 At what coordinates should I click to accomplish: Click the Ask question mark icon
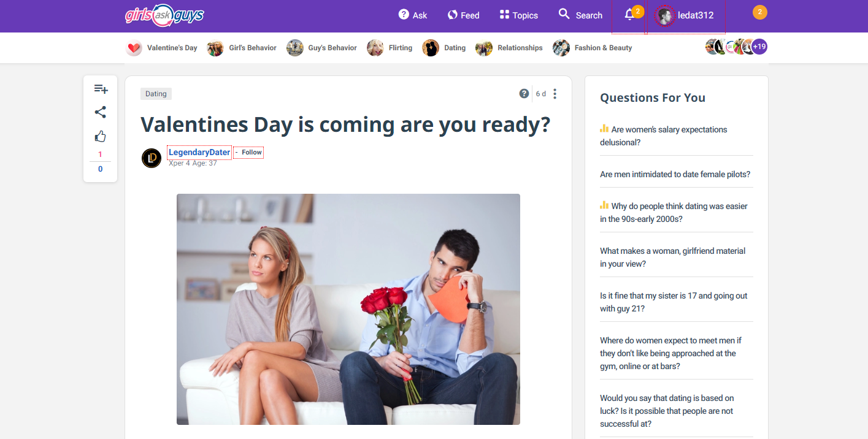[x=404, y=14]
